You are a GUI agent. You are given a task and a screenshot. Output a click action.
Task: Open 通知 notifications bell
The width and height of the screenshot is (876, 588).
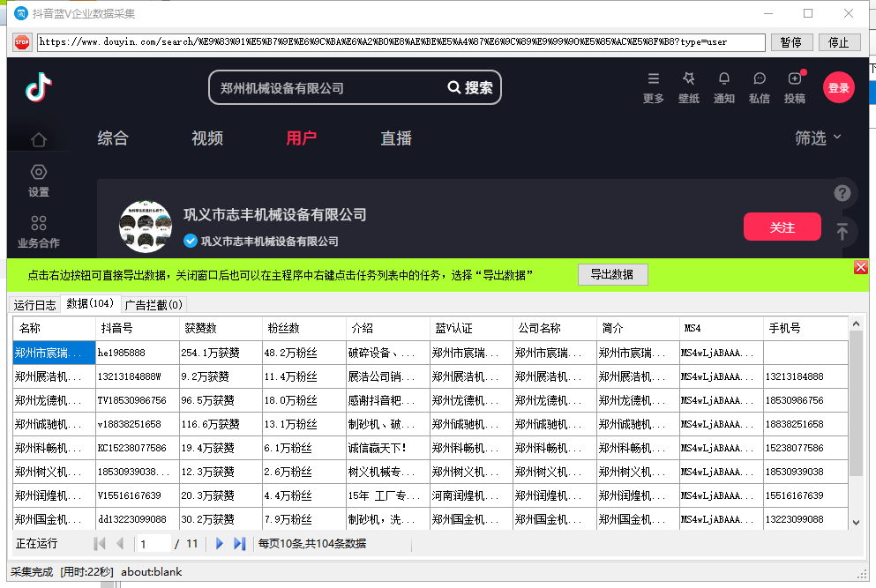723,78
